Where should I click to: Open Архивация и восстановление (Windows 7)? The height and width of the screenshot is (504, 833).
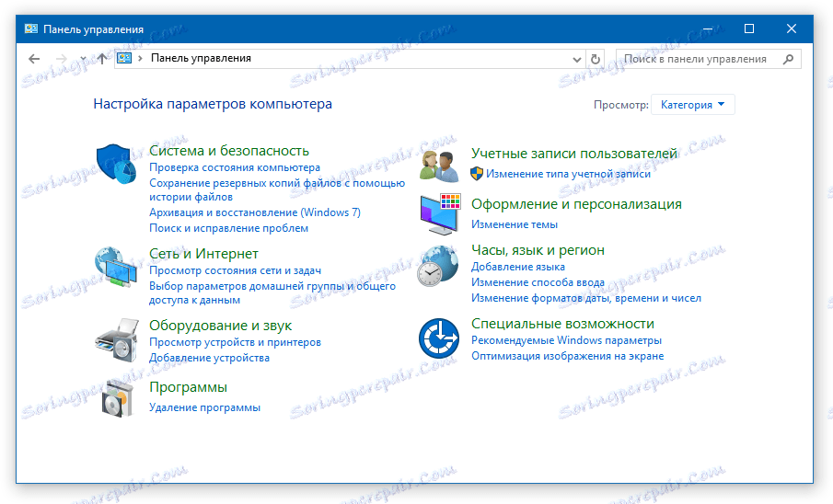click(x=254, y=212)
